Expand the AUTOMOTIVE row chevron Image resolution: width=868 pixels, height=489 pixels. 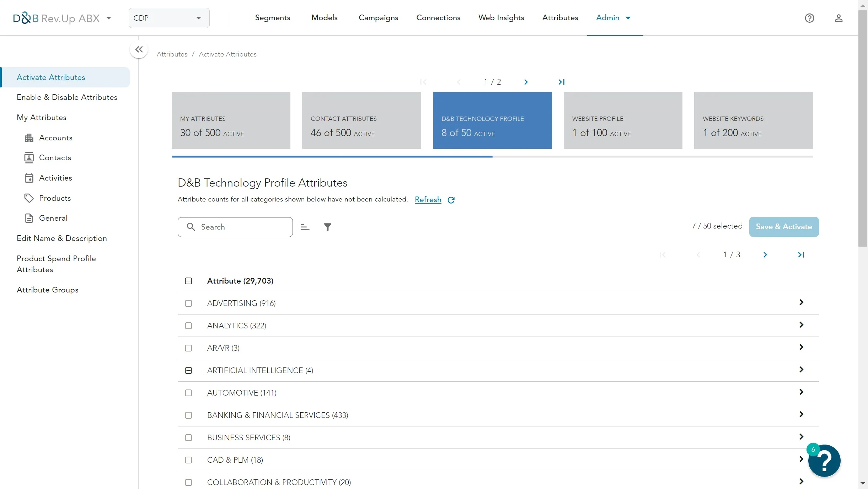(801, 392)
